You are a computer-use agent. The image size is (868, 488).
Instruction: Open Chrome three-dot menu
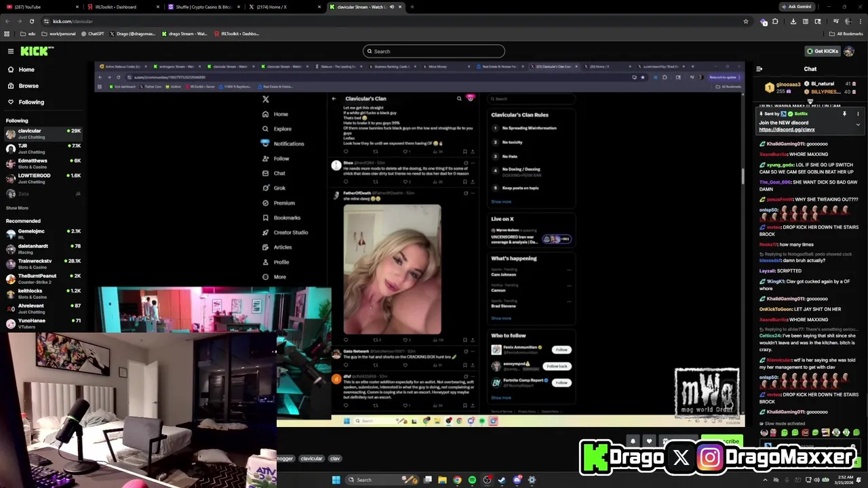860,21
